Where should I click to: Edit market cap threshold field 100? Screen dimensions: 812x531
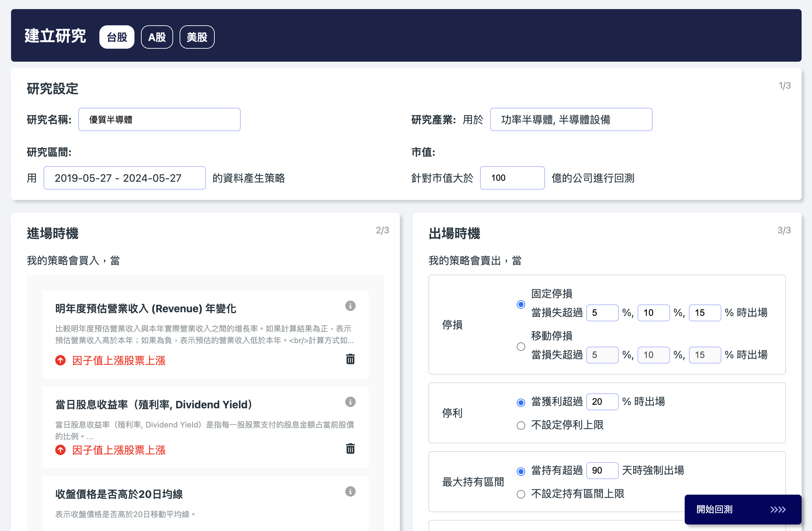tap(512, 178)
